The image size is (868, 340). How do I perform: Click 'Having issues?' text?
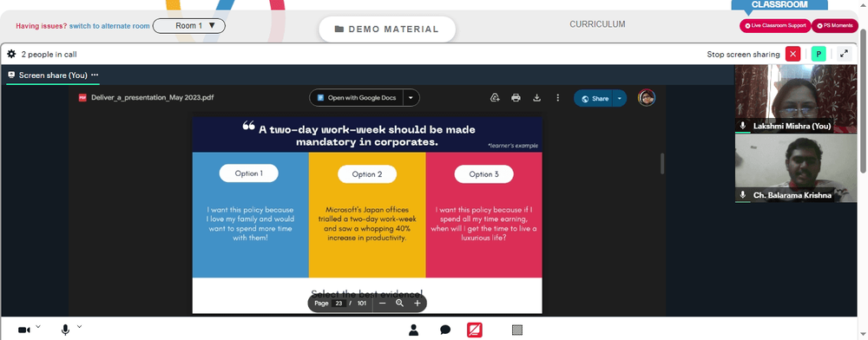point(42,26)
